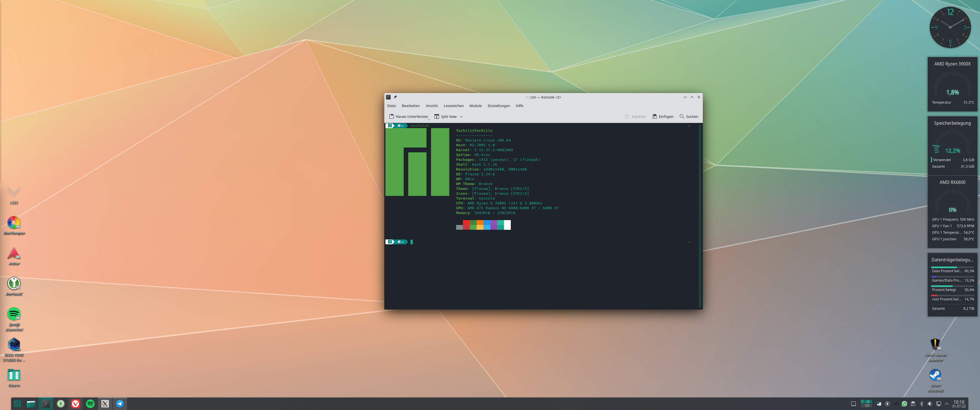Open Bluetooth settings in system tray
The image size is (980, 410).
(x=921, y=403)
